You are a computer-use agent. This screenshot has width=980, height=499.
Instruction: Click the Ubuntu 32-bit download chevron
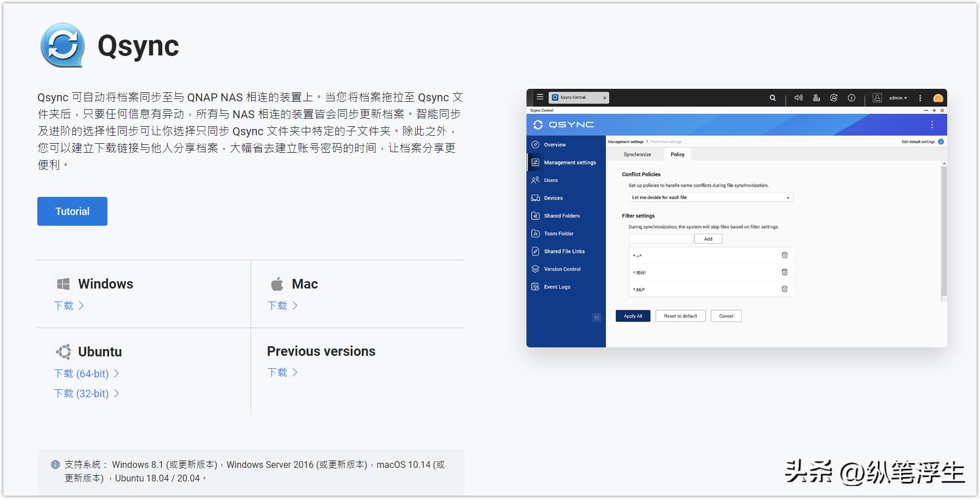tap(116, 393)
